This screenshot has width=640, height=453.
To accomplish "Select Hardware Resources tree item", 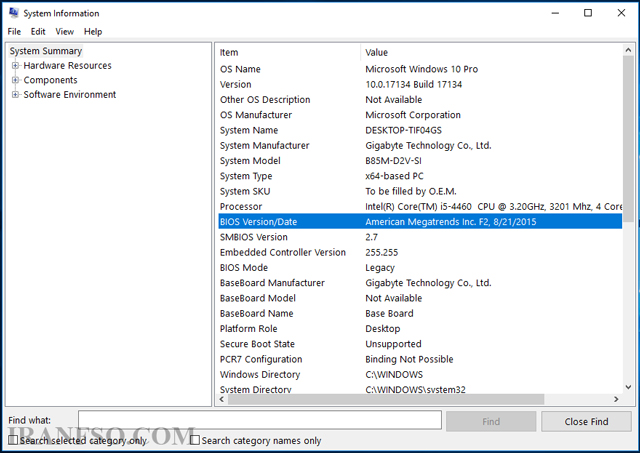I will click(x=67, y=65).
